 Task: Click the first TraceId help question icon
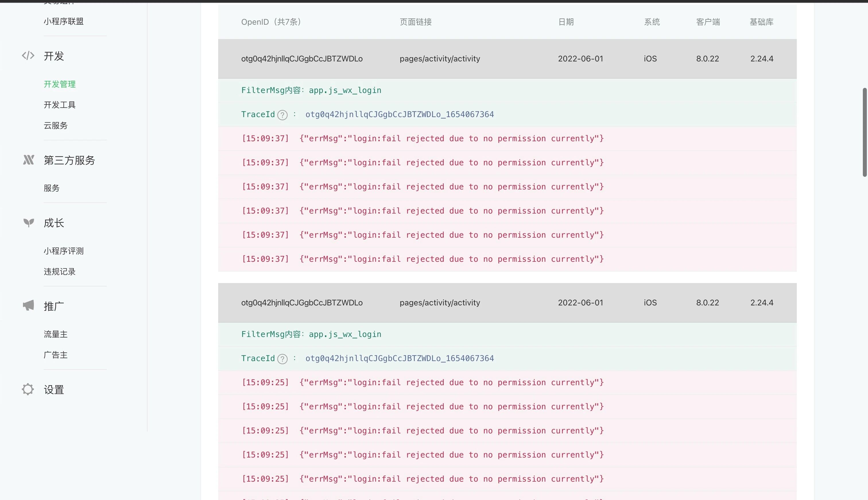(282, 115)
